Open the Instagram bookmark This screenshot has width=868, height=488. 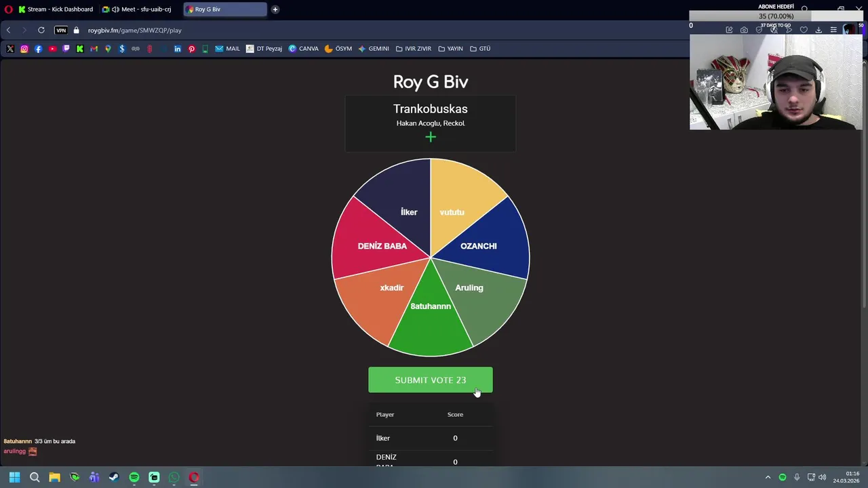tap(24, 49)
